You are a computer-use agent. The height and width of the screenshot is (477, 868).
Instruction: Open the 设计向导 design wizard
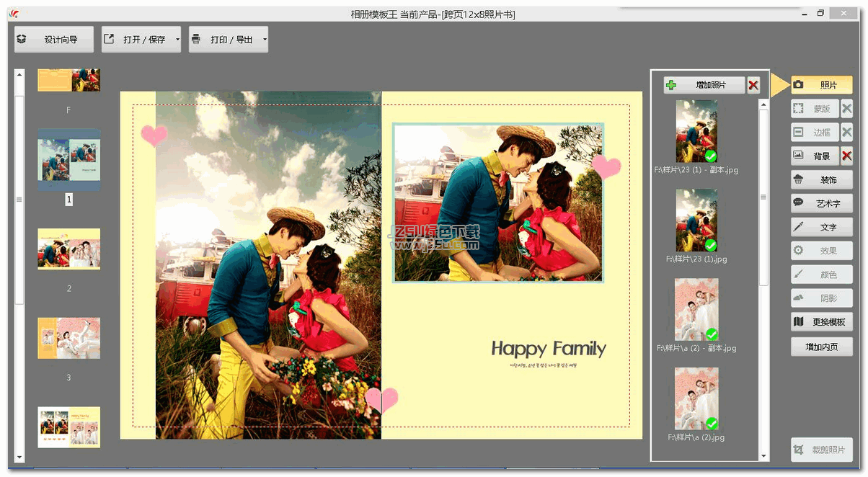tap(54, 40)
